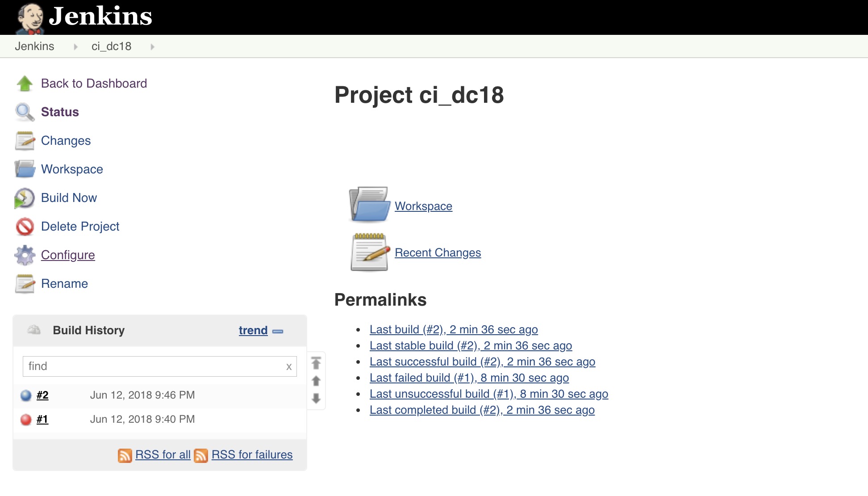This screenshot has width=868, height=496.
Task: Open the Last failed build (#1) permalink
Action: pyautogui.click(x=469, y=377)
